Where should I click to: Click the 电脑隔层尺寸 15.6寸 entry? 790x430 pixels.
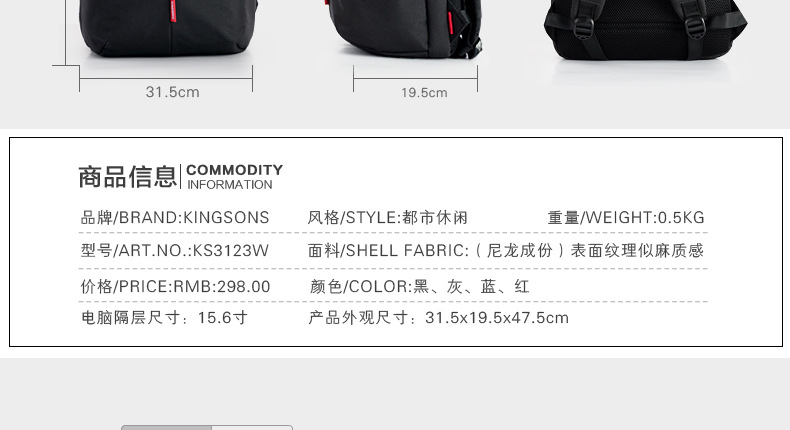click(x=164, y=318)
